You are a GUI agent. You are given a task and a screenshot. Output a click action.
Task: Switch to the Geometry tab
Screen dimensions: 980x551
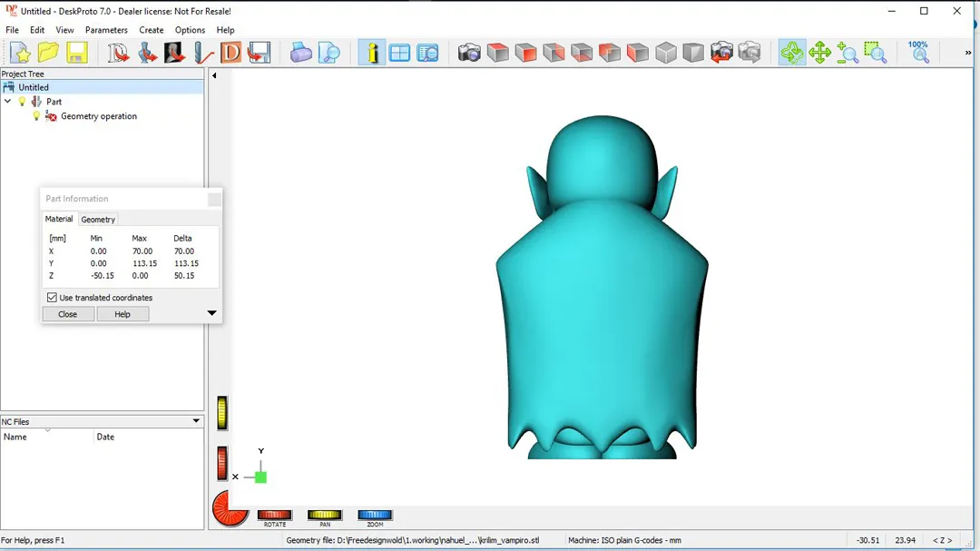pyautogui.click(x=98, y=220)
